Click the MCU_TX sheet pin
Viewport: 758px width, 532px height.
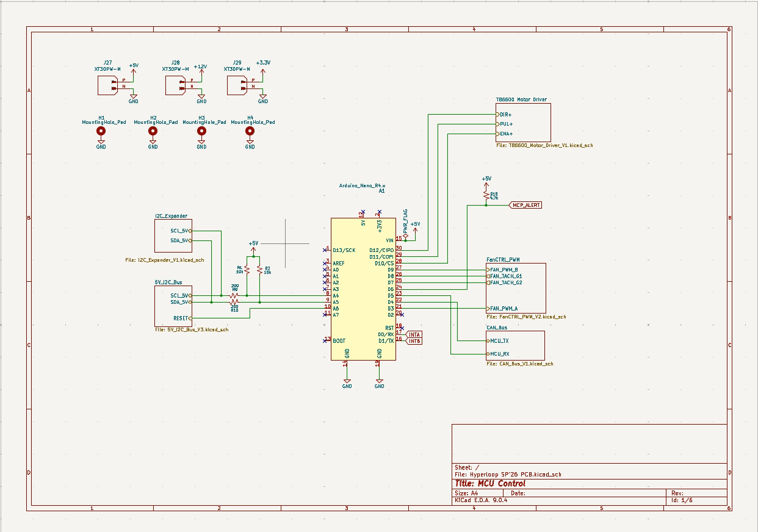coord(497,341)
